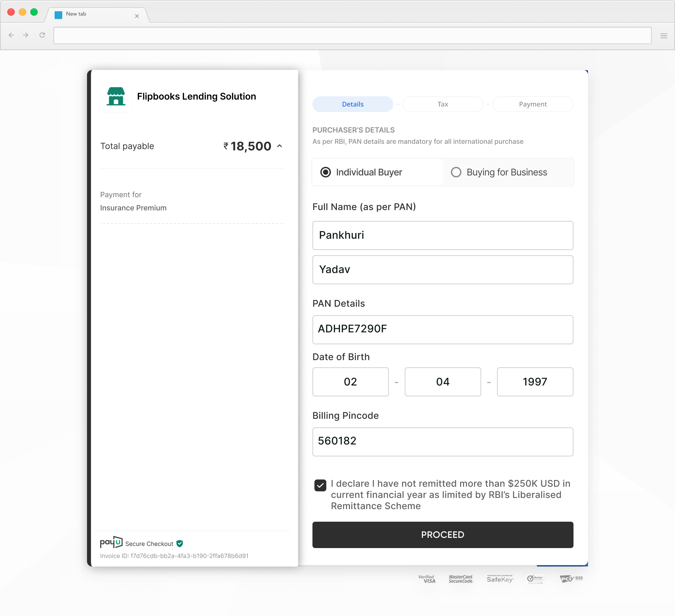Click the Verified by Visa badge

(x=427, y=579)
